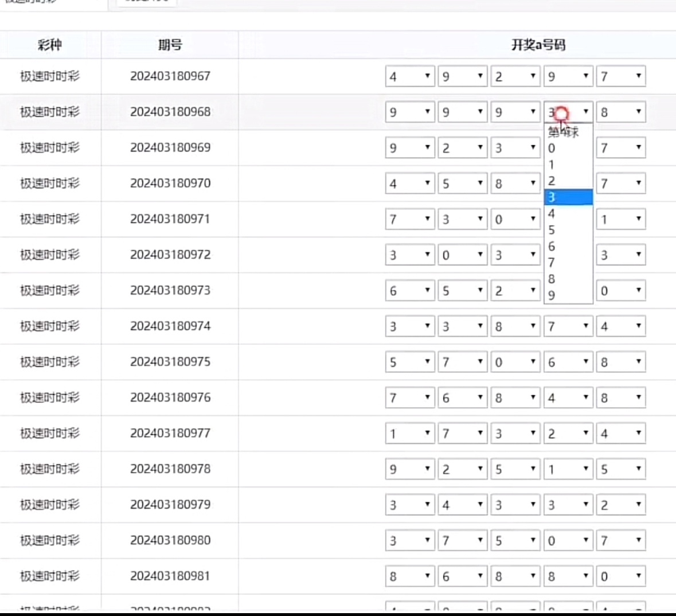Open fifth number dropdown for issue 202403180968
This screenshot has height=616, width=676.
point(620,112)
